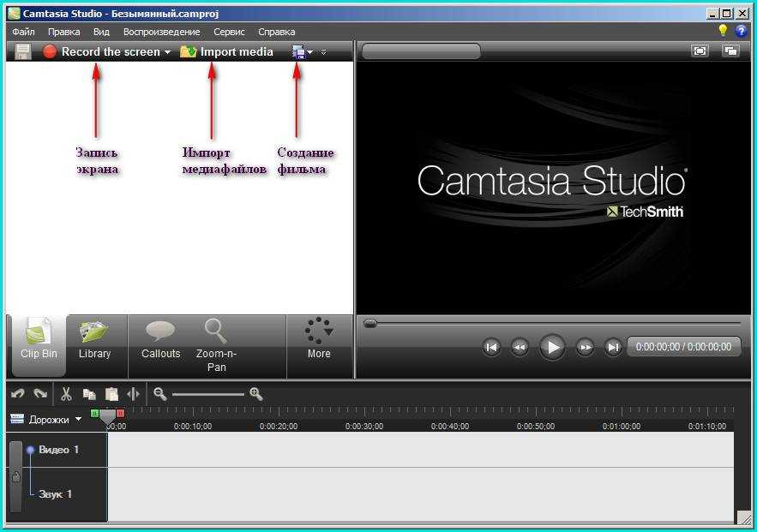Click the red selection end marker

click(x=120, y=413)
